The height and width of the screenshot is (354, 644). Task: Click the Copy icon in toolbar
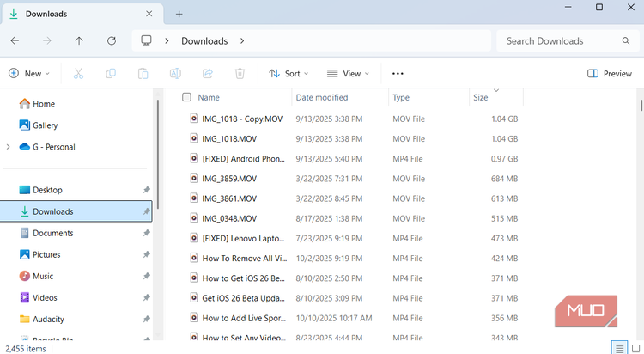coord(111,74)
